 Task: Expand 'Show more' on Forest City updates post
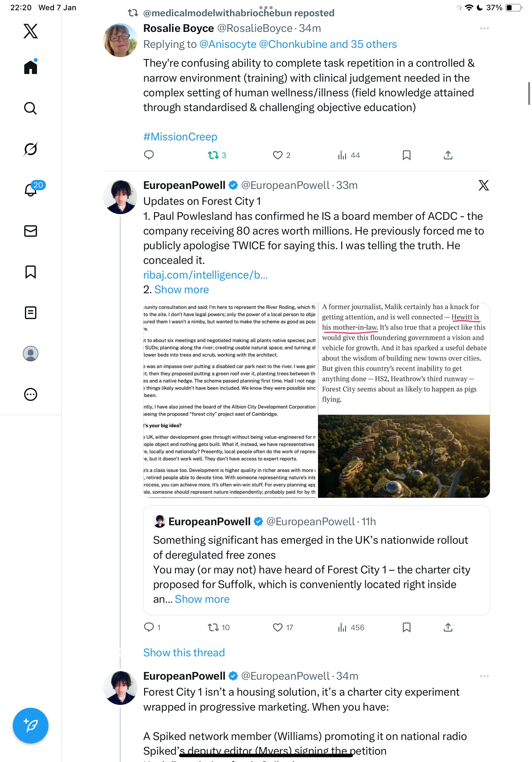181,290
